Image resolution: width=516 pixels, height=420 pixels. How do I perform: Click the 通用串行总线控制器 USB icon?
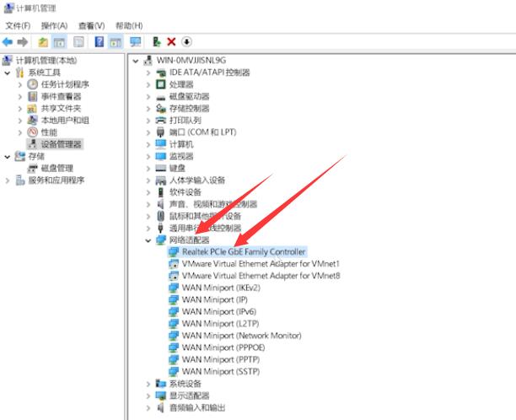160,228
